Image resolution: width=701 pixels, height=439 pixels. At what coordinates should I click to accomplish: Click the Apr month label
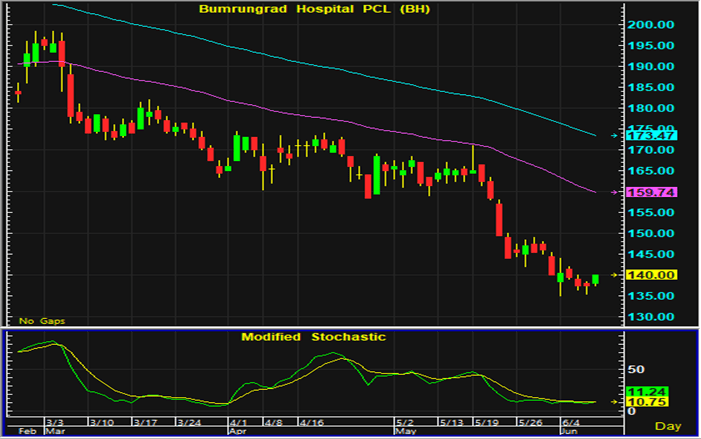tap(237, 433)
